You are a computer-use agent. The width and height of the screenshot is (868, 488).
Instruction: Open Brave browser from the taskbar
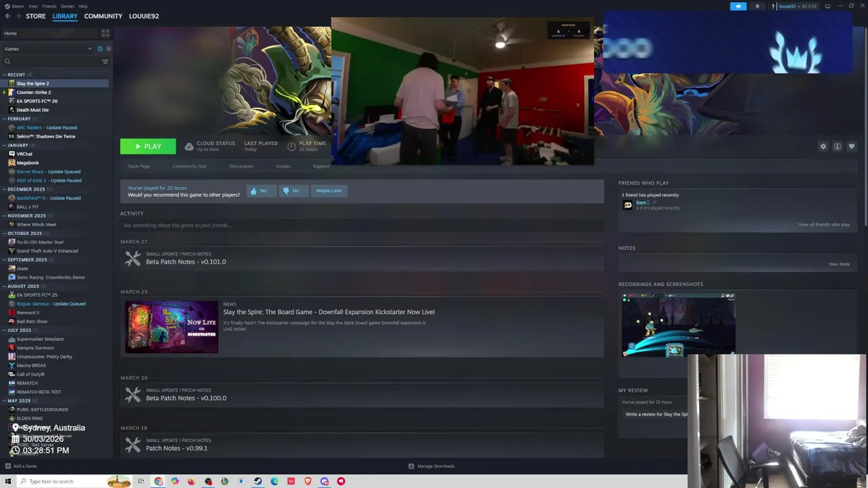pyautogui.click(x=308, y=481)
